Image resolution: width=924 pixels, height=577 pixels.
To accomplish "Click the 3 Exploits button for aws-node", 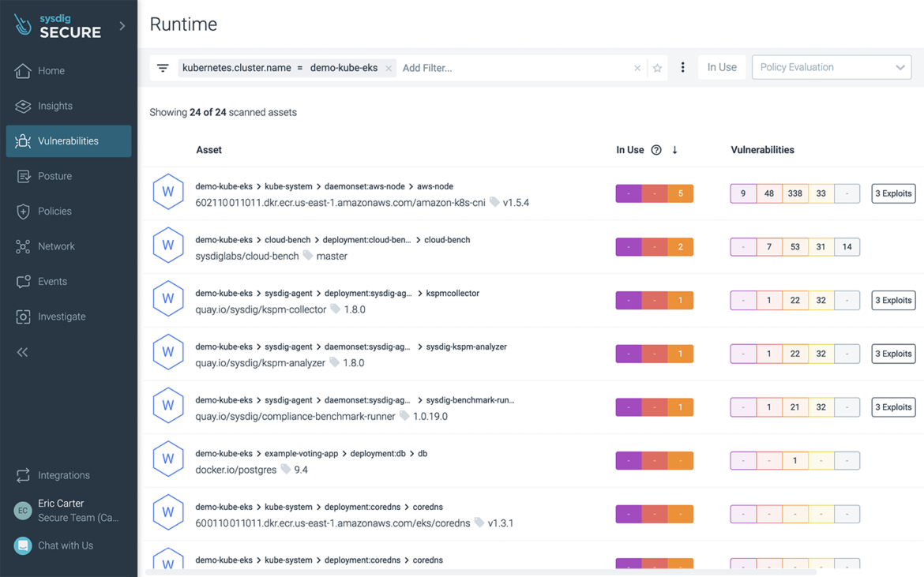I will tap(893, 193).
